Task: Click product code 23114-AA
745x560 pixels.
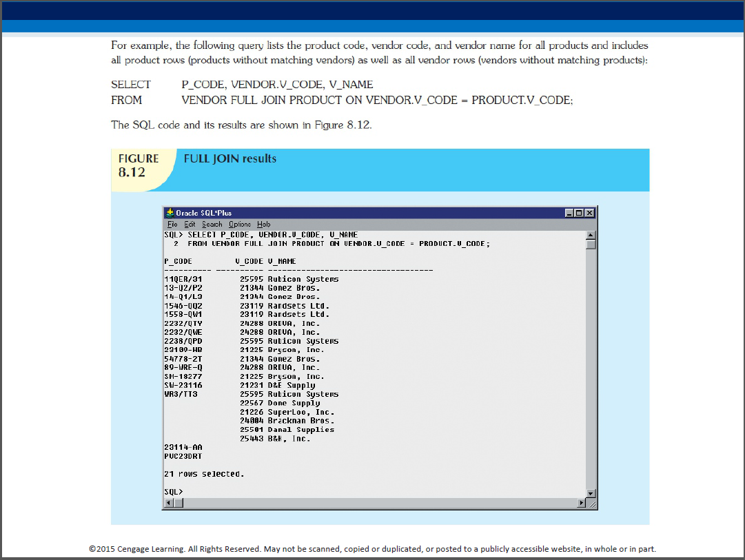Action: [x=183, y=448]
